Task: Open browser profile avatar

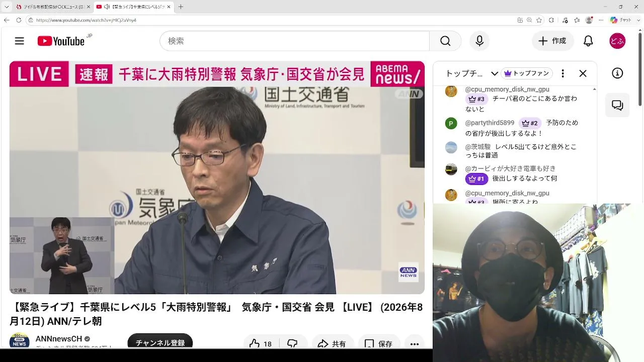Action: coord(589,20)
